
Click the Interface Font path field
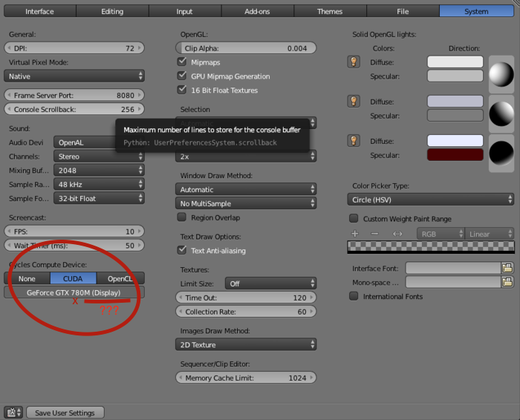coord(453,268)
